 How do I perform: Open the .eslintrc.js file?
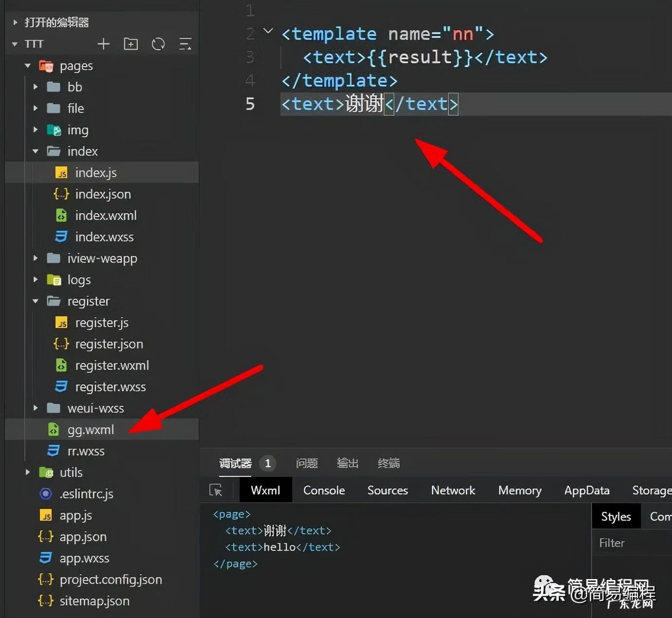pyautogui.click(x=86, y=494)
